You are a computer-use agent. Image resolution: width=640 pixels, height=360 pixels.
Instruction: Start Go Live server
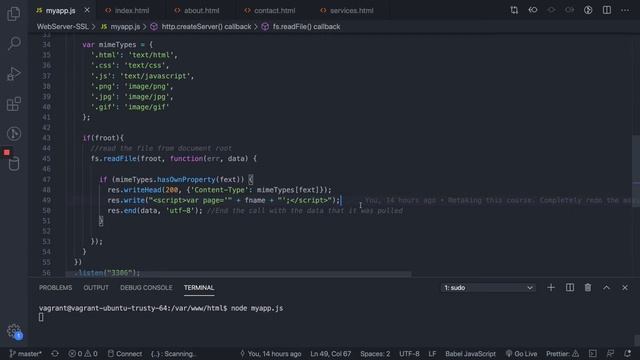[x=521, y=354]
